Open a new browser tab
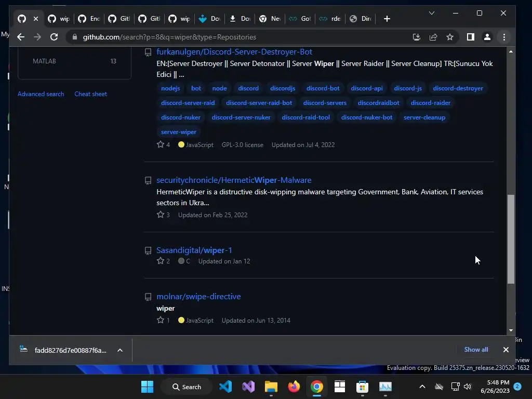The image size is (532, 399). point(387,19)
